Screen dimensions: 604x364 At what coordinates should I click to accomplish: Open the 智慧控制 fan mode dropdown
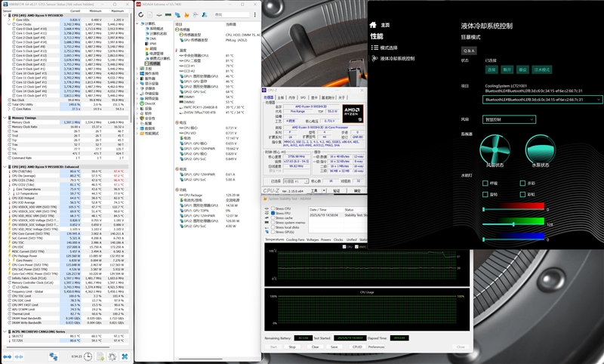pos(511,119)
